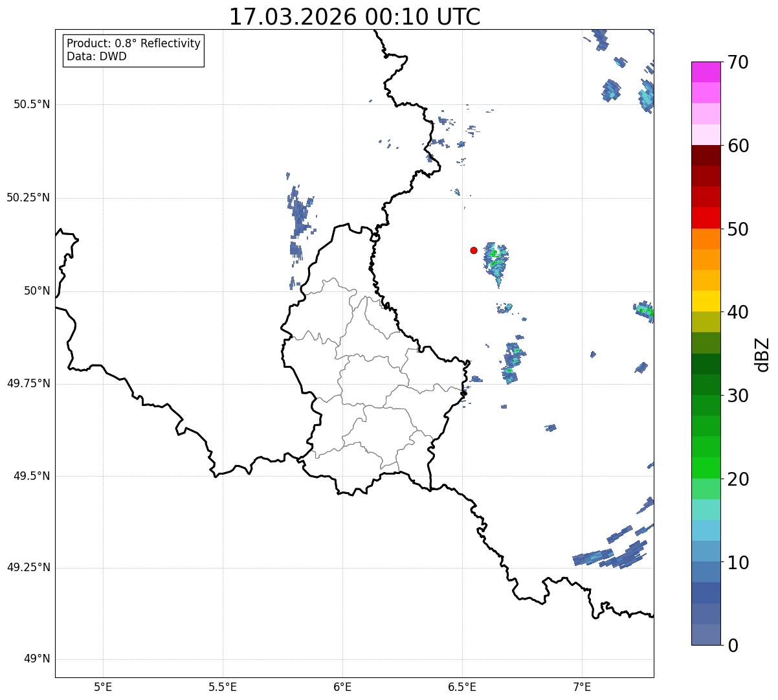Click the 40 tick on the colorbar
Image resolution: width=778 pixels, height=700 pixels.
[738, 312]
